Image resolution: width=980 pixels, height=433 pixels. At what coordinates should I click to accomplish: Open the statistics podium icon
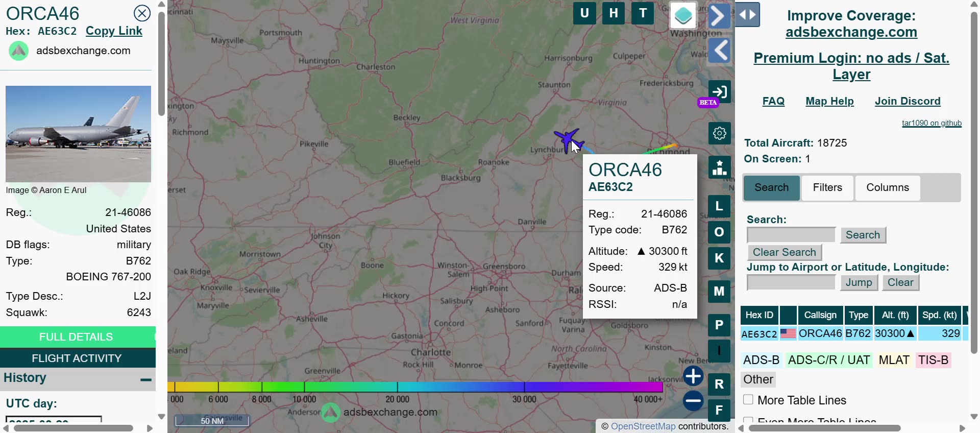720,167
